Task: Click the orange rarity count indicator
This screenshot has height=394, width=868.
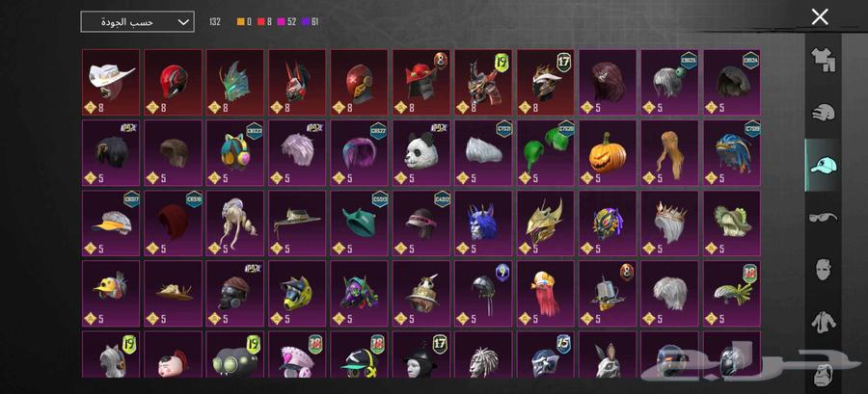Action: (244, 22)
